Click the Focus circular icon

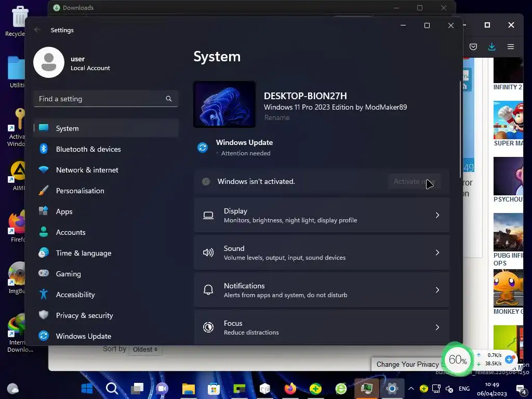208,327
